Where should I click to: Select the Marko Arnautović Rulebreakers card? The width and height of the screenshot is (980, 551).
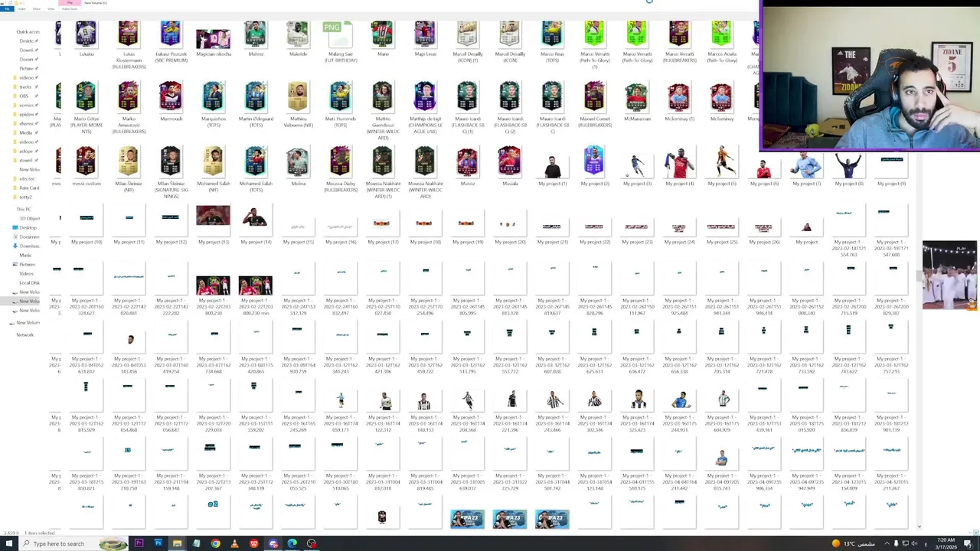click(129, 109)
